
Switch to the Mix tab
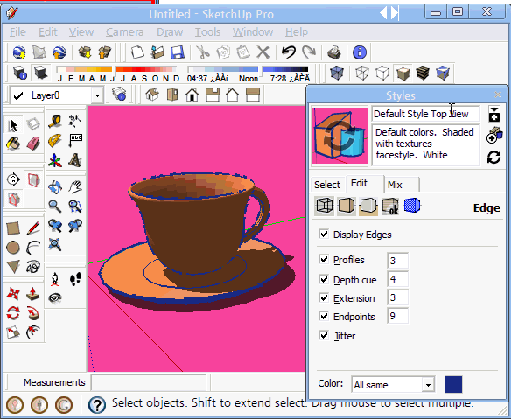point(395,185)
